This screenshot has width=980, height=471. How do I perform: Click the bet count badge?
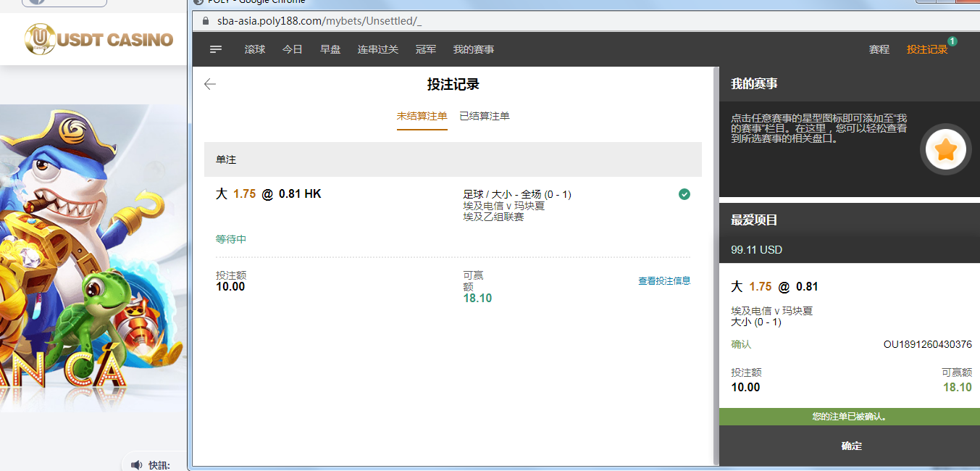952,41
